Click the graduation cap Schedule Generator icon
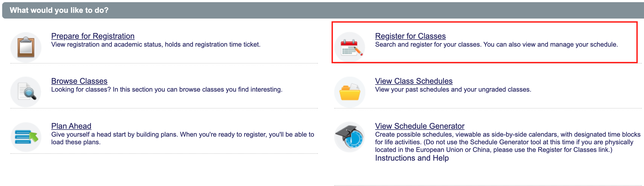Viewport: 644px width, 186px height. coord(350,137)
